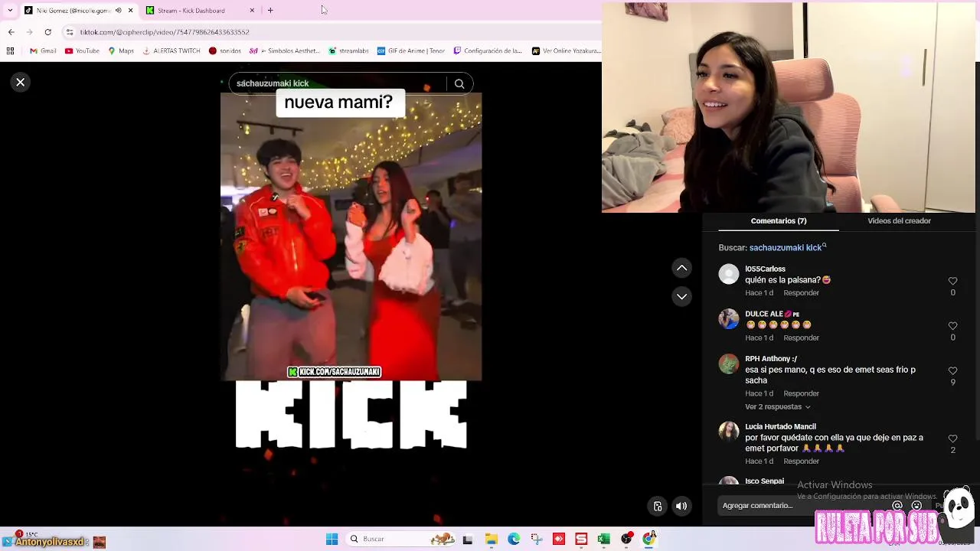The width and height of the screenshot is (980, 551).
Task: Open l055Carloss's profile avatar
Action: [x=729, y=274]
